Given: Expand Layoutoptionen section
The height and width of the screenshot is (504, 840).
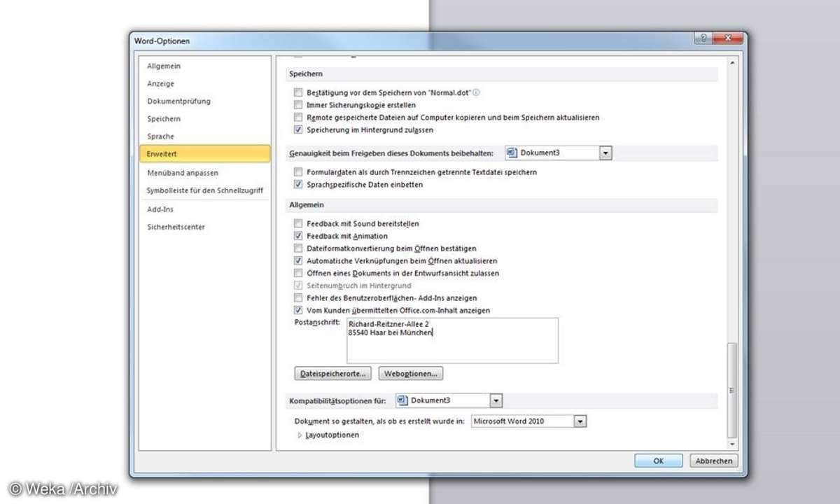Looking at the screenshot, I should pos(300,435).
